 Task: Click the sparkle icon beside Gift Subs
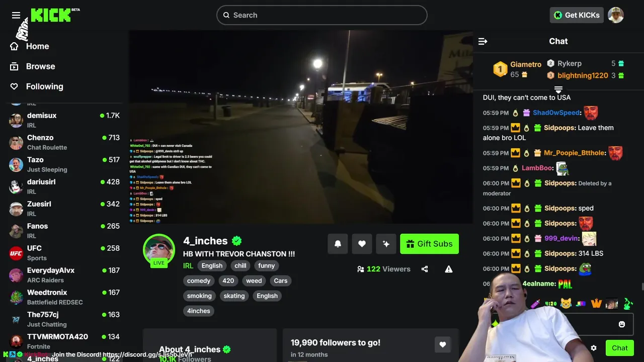coord(386,244)
